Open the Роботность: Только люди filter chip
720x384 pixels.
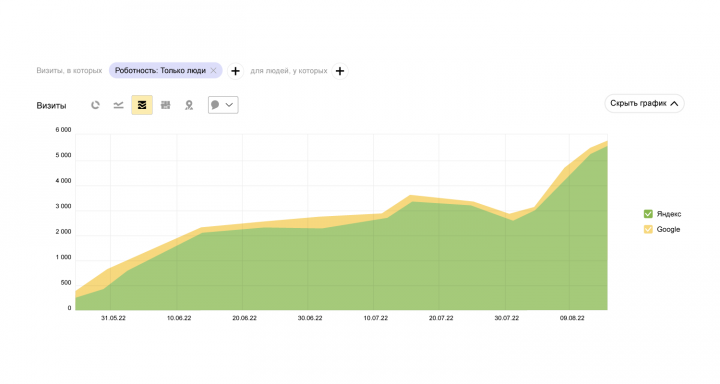160,70
